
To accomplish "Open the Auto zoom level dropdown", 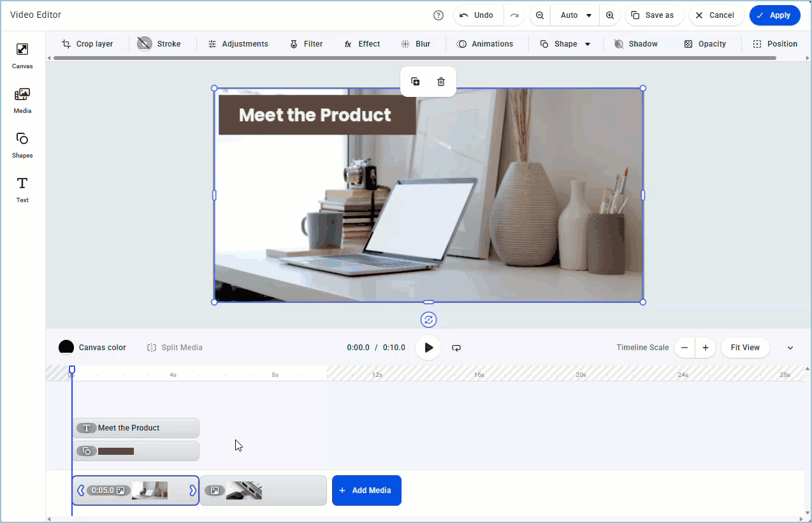I will point(576,15).
